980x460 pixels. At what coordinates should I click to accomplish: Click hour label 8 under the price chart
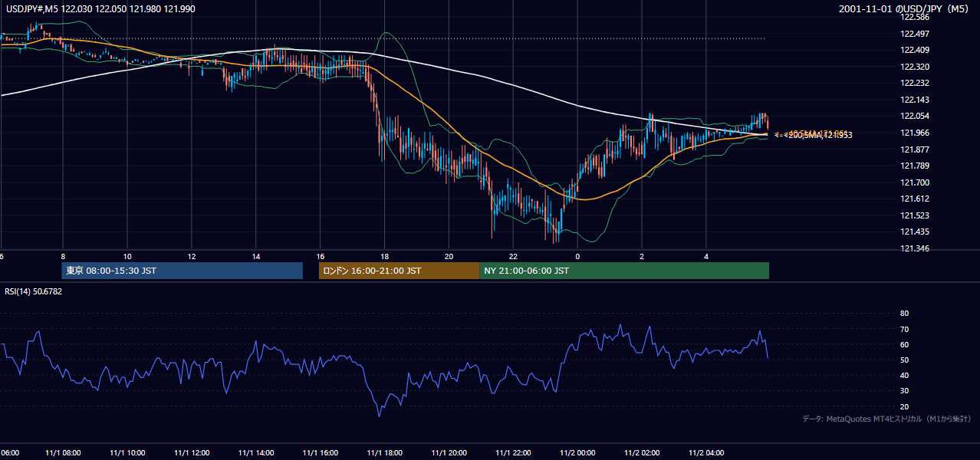click(63, 256)
